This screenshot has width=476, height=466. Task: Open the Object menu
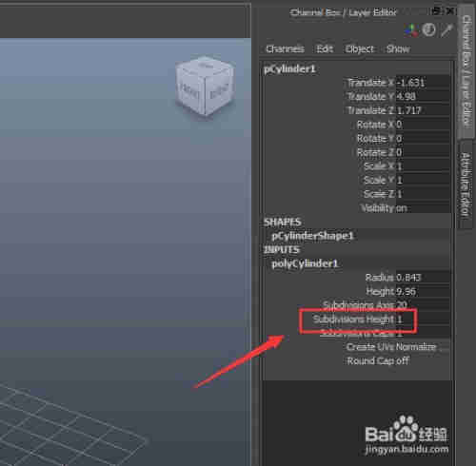[x=359, y=49]
